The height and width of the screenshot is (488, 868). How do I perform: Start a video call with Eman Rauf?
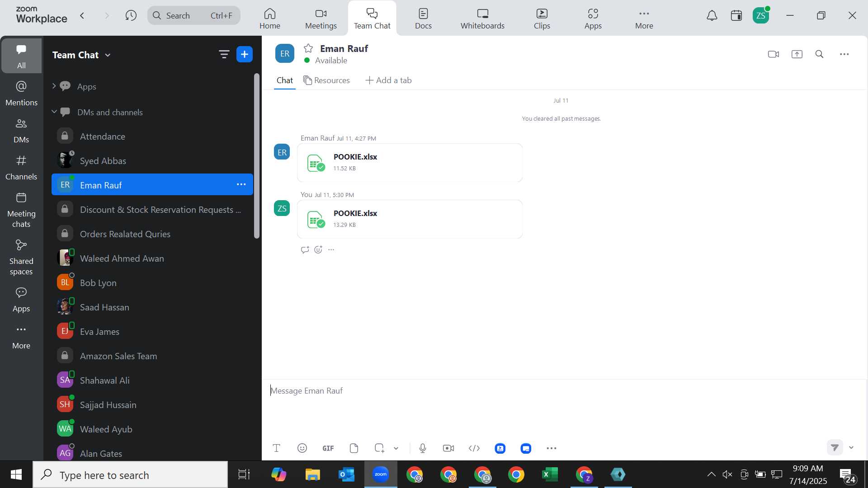point(774,54)
